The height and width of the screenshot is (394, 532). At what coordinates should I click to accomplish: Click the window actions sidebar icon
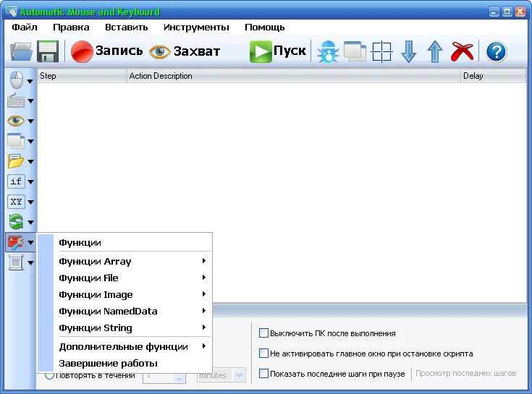[x=16, y=141]
